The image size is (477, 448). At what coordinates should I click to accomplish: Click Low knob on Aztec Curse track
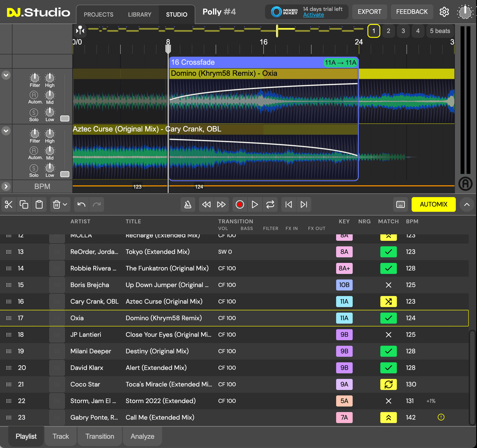[50, 167]
